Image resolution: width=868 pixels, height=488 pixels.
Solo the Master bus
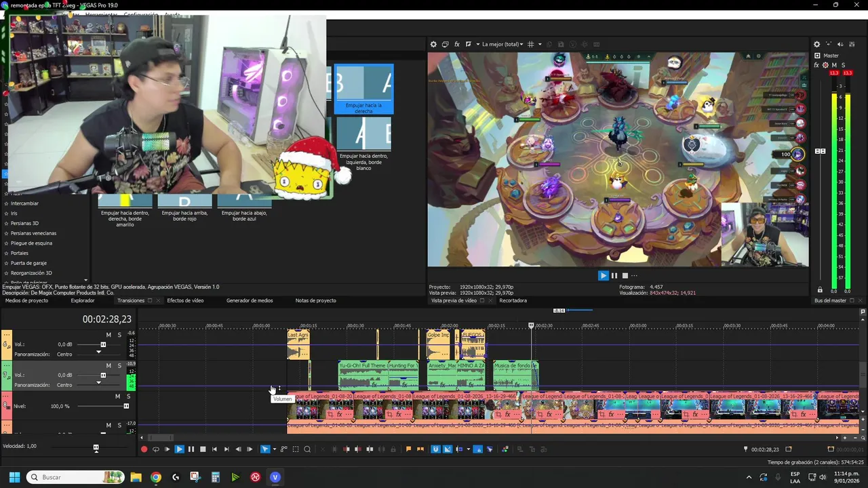(843, 65)
